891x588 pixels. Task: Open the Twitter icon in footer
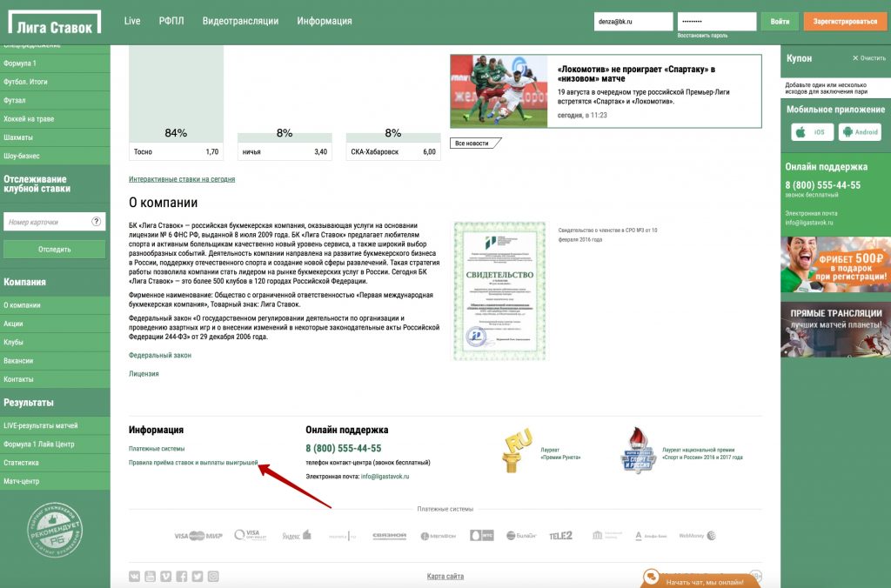197,576
